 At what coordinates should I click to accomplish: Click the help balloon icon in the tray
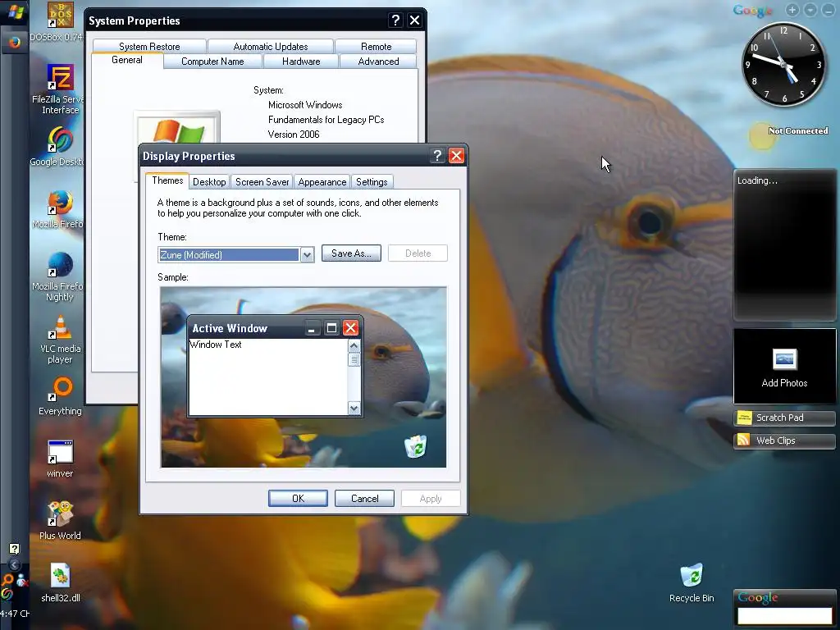click(x=15, y=549)
